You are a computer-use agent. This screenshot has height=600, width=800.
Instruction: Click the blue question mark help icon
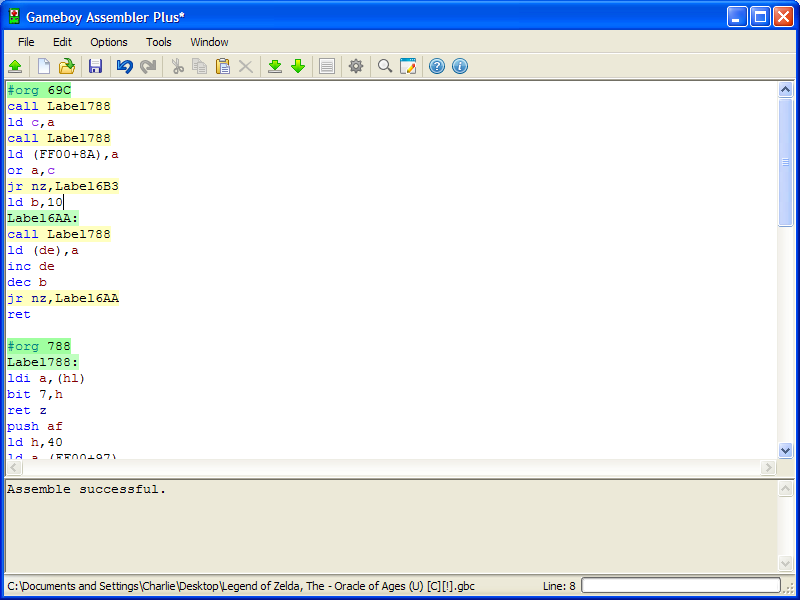437,67
